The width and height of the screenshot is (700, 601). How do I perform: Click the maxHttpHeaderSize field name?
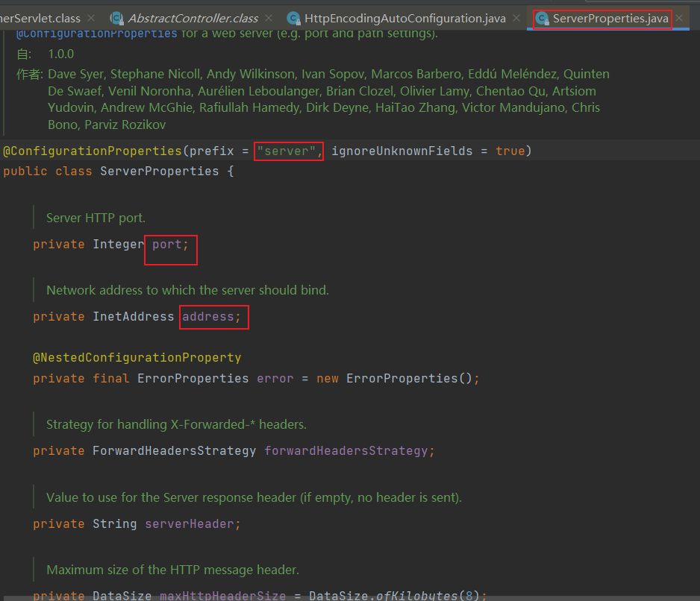pos(223,595)
